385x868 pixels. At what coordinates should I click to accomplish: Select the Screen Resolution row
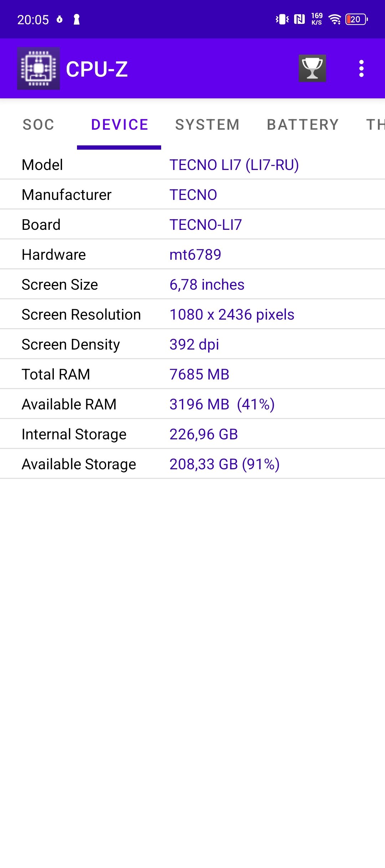pos(192,315)
